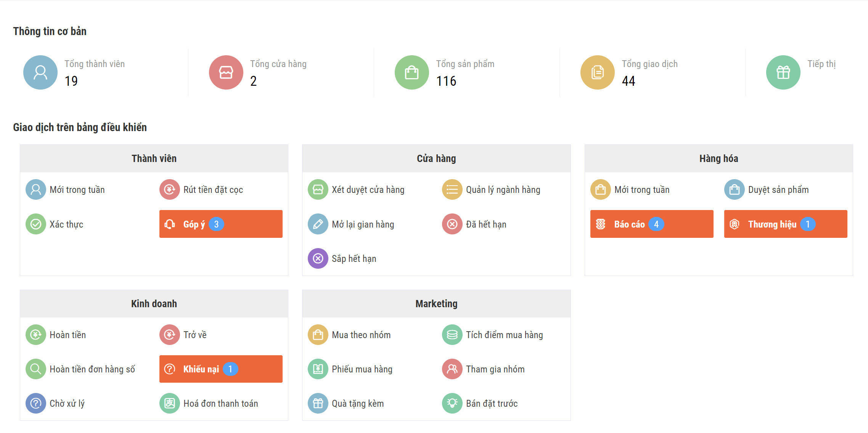Open the Khiếu nại complaints button
868x433 pixels.
point(221,369)
